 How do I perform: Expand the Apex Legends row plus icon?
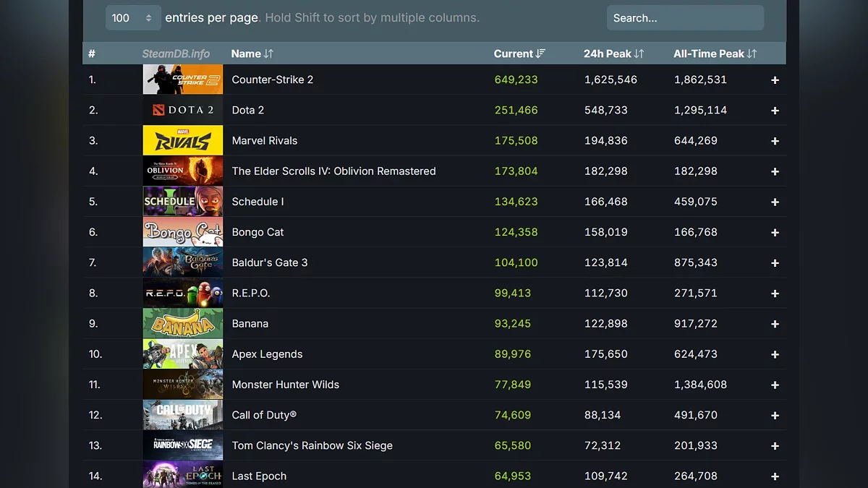pos(775,355)
